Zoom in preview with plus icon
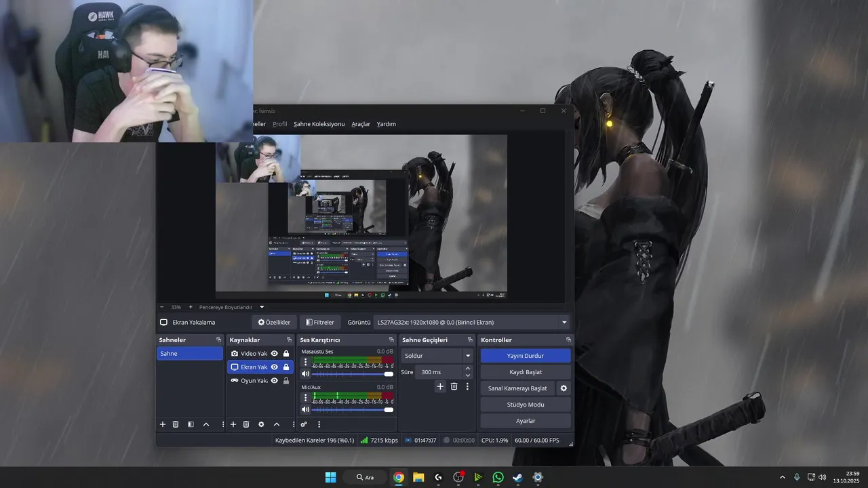 (x=191, y=307)
